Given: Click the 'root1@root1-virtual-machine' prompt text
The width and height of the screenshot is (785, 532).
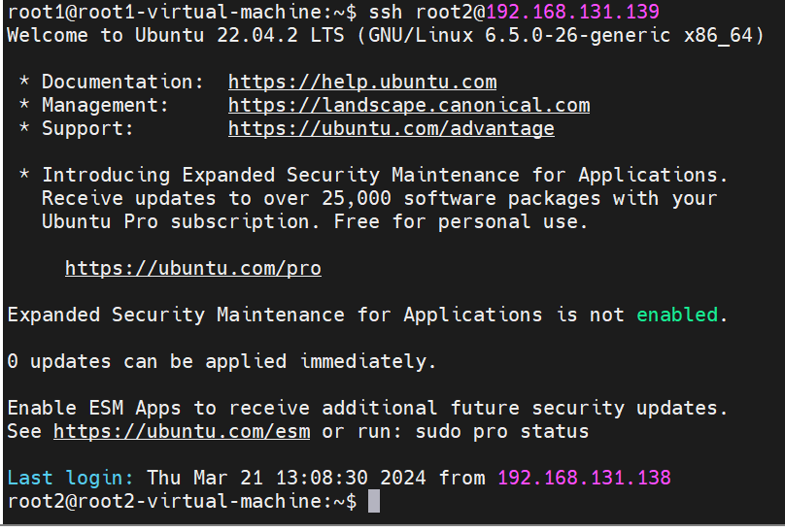Looking at the screenshot, I should pyautogui.click(x=164, y=12).
